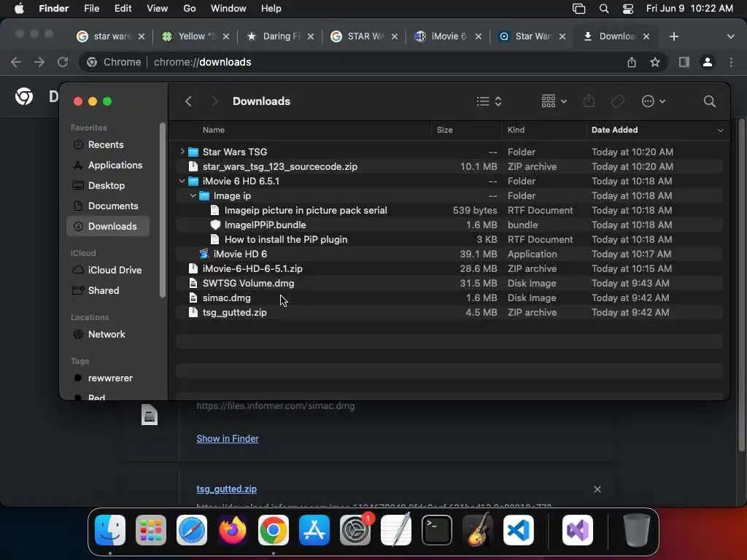Screen dimensions: 747x560
Task: Collapse the Image ip folder
Action: tap(193, 195)
